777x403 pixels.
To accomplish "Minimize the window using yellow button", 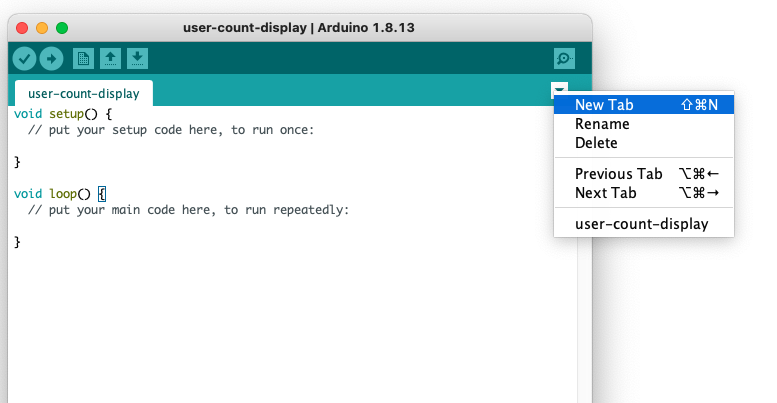I will [x=42, y=27].
